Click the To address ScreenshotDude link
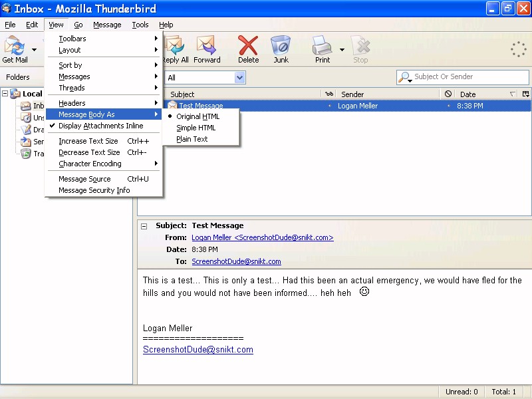532x399 pixels. (x=236, y=261)
